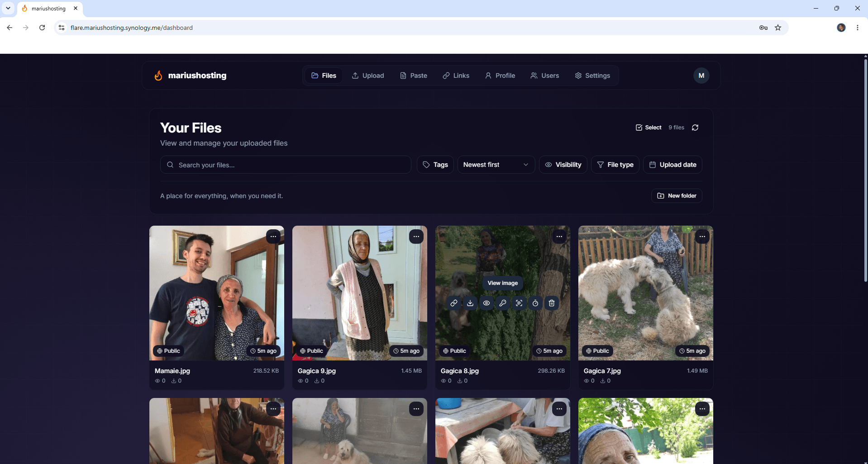Screen dimensions: 868x464
Task: Open the Users page
Action: (545, 76)
